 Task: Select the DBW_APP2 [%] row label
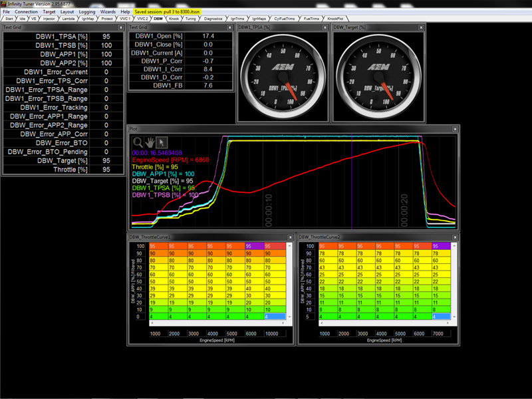click(64, 63)
